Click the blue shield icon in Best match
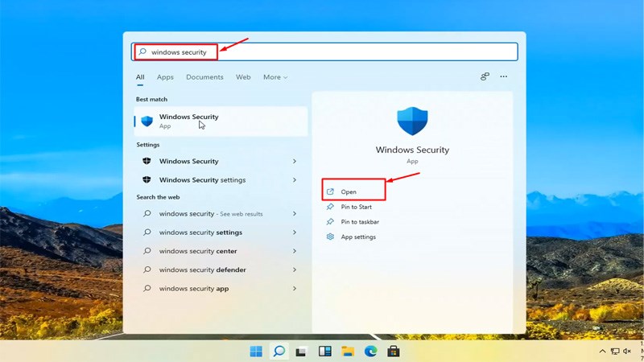The height and width of the screenshot is (362, 644). coord(147,121)
